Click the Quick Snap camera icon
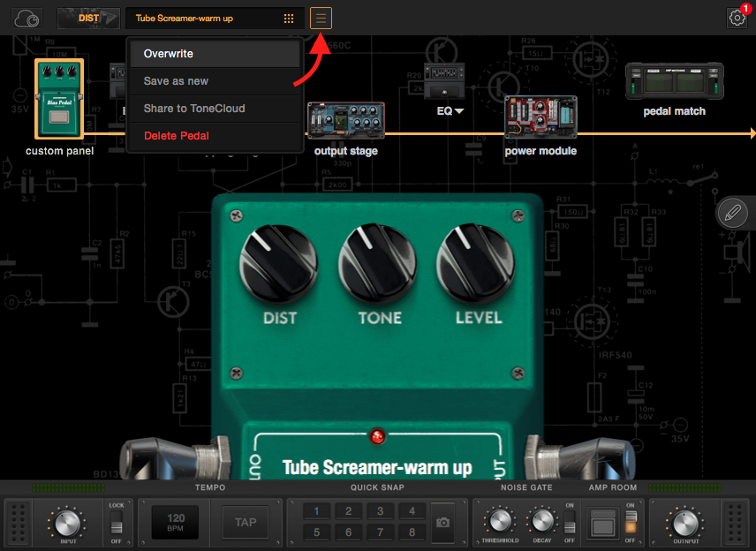756x551 pixels. (442, 523)
